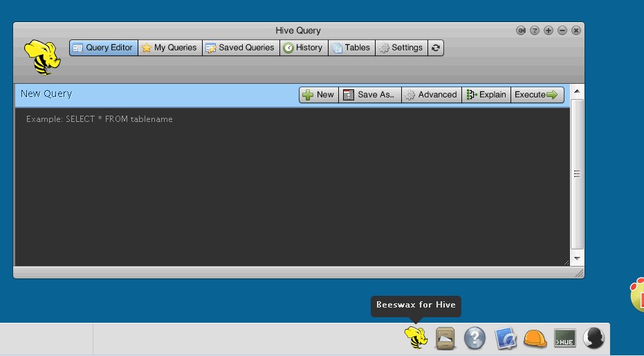Open the Help question mark dock icon
Viewport: 644px width, 356px height.
tap(475, 338)
